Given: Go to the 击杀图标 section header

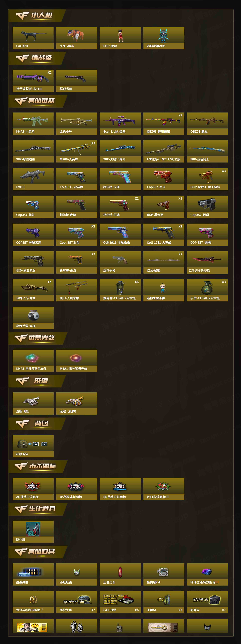Looking at the screenshot, I should coord(37,467).
